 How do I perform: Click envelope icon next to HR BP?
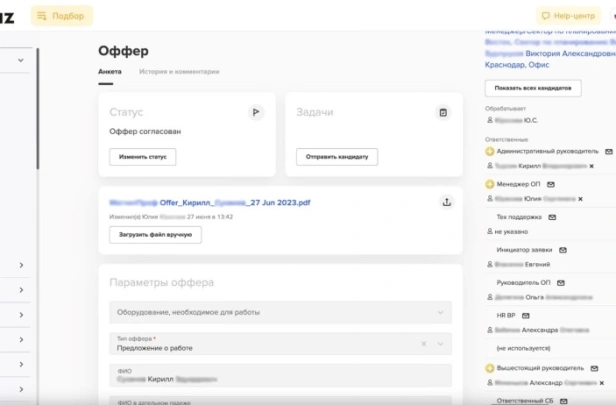526,316
